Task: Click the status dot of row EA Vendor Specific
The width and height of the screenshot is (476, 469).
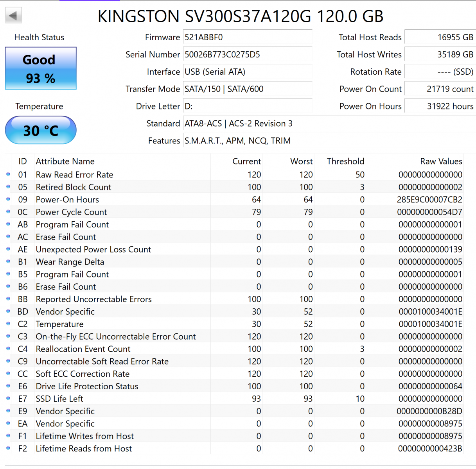Action: pyautogui.click(x=8, y=423)
